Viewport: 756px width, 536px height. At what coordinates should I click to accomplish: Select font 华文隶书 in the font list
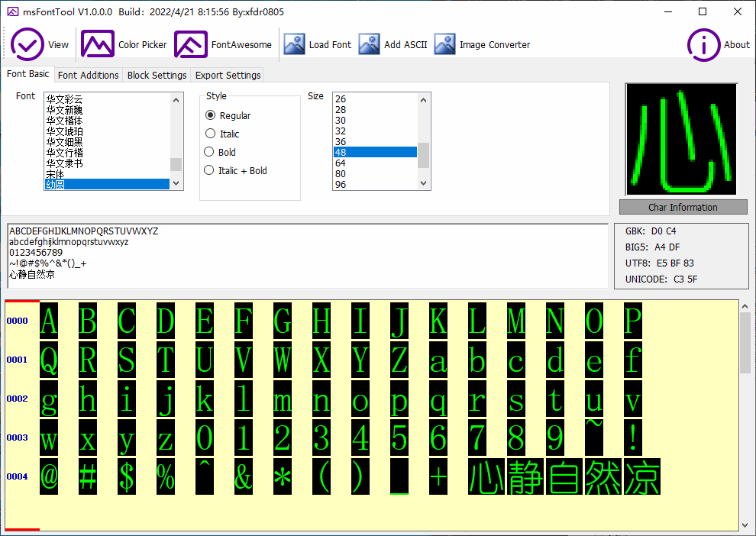pyautogui.click(x=107, y=163)
